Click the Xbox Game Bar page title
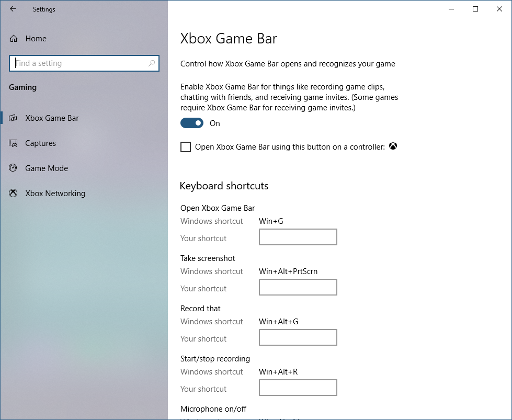Image resolution: width=512 pixels, height=420 pixels. tap(229, 39)
